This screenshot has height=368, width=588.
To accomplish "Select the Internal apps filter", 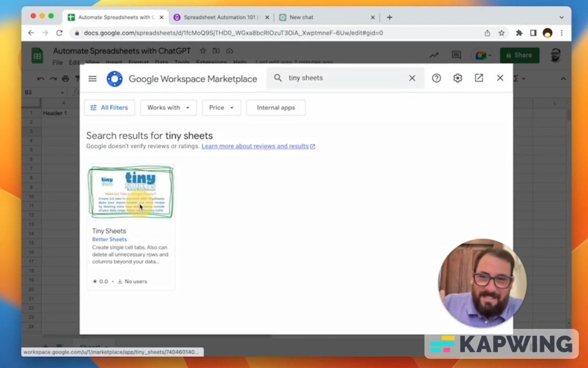I will (x=276, y=108).
